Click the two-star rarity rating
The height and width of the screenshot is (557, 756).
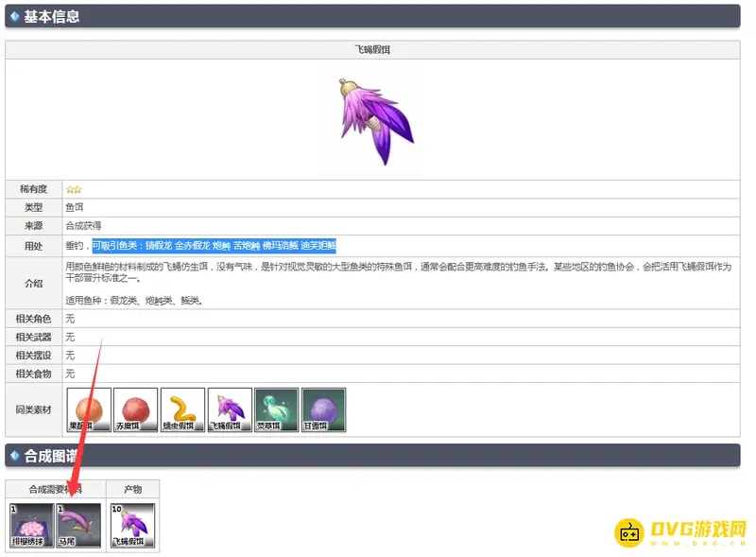[x=73, y=189]
